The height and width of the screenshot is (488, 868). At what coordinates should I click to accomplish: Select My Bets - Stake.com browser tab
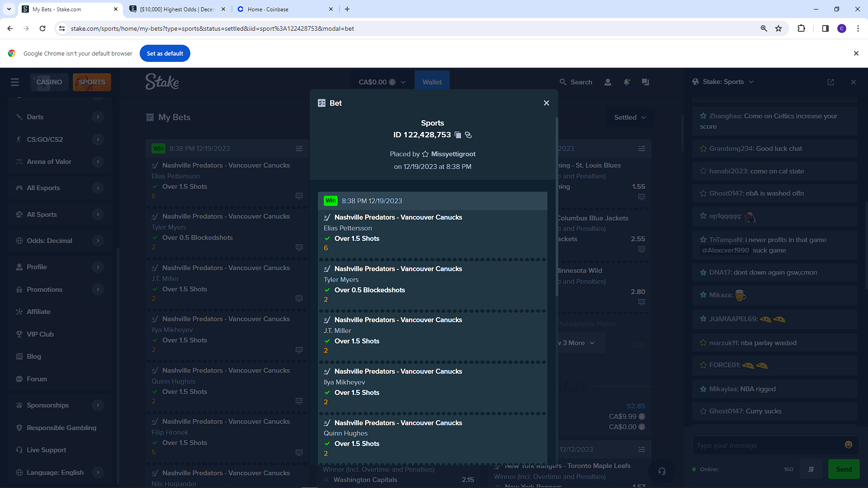pos(70,9)
